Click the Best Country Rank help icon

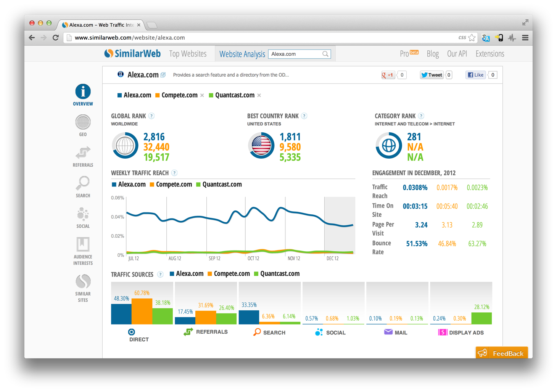[304, 116]
